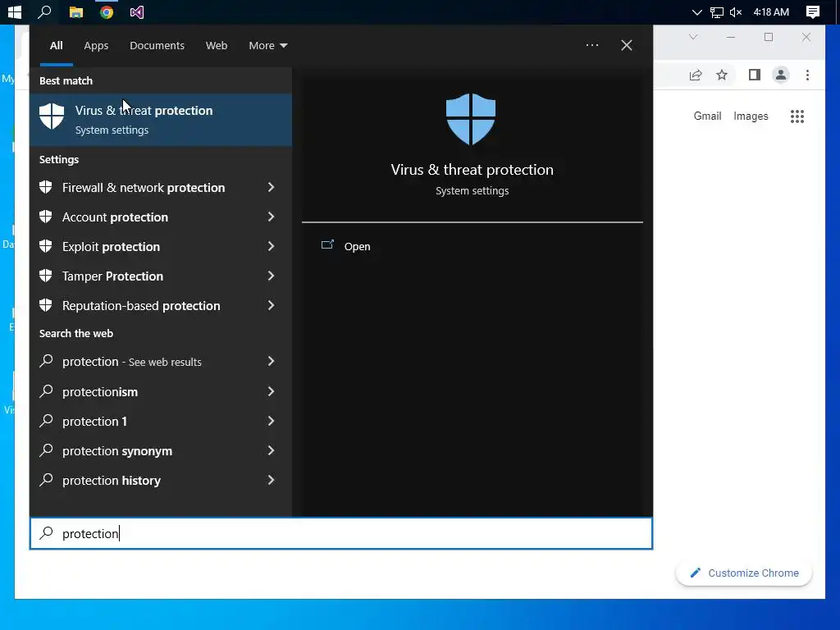Click the Account protection shield icon

[46, 217]
